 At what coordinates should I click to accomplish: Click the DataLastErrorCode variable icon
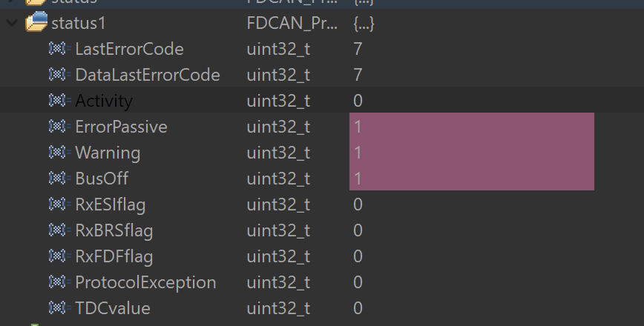pyautogui.click(x=59, y=75)
